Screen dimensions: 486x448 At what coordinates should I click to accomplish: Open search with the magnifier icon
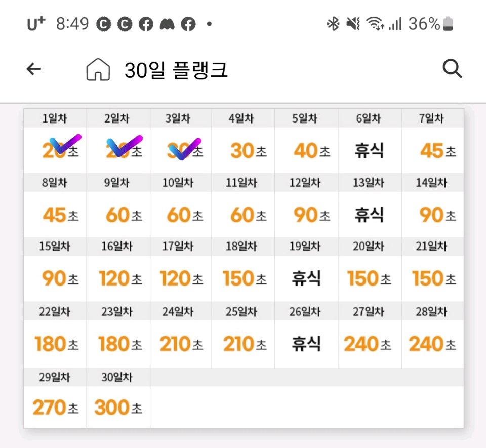(452, 68)
